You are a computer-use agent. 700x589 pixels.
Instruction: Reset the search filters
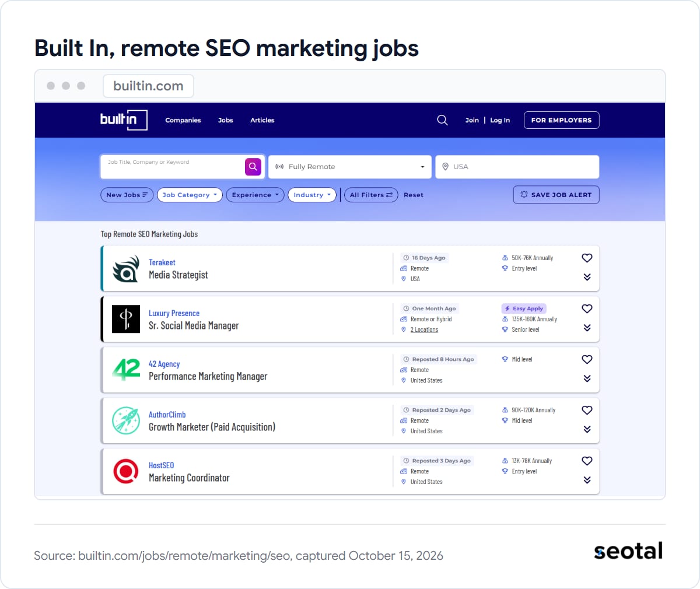[x=414, y=195]
